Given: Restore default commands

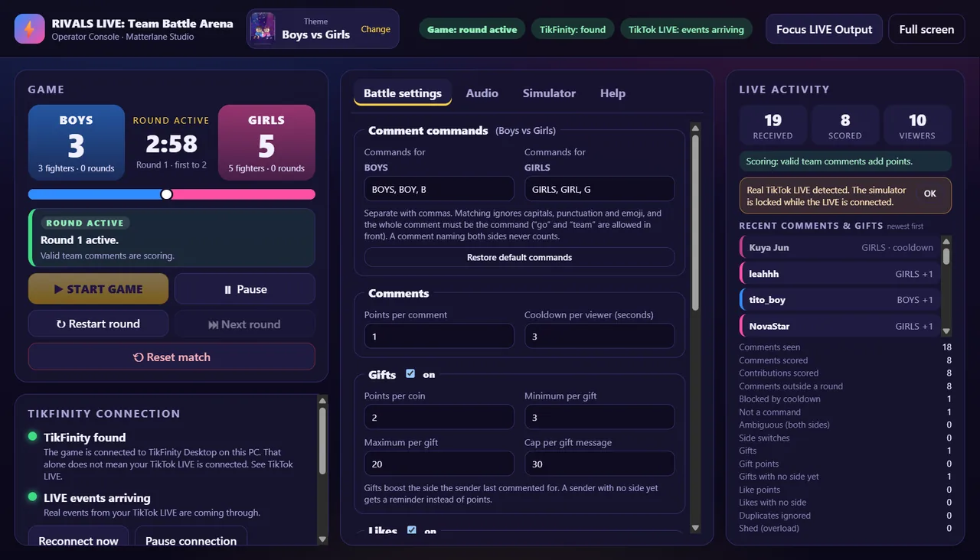Looking at the screenshot, I should [519, 257].
